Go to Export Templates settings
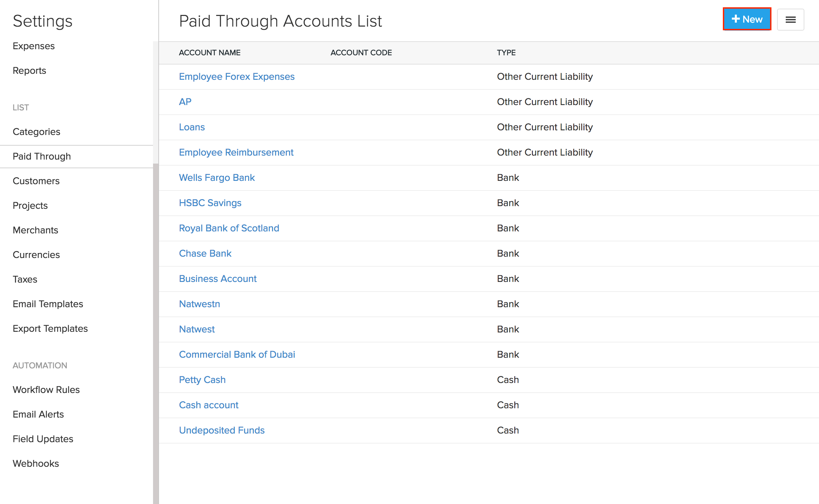The width and height of the screenshot is (819, 504). point(50,328)
